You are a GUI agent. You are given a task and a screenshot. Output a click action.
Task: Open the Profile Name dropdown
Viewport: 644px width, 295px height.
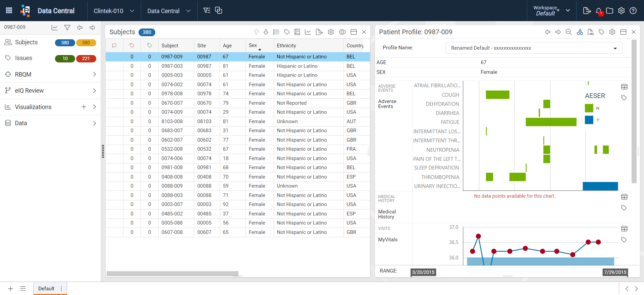[534, 48]
